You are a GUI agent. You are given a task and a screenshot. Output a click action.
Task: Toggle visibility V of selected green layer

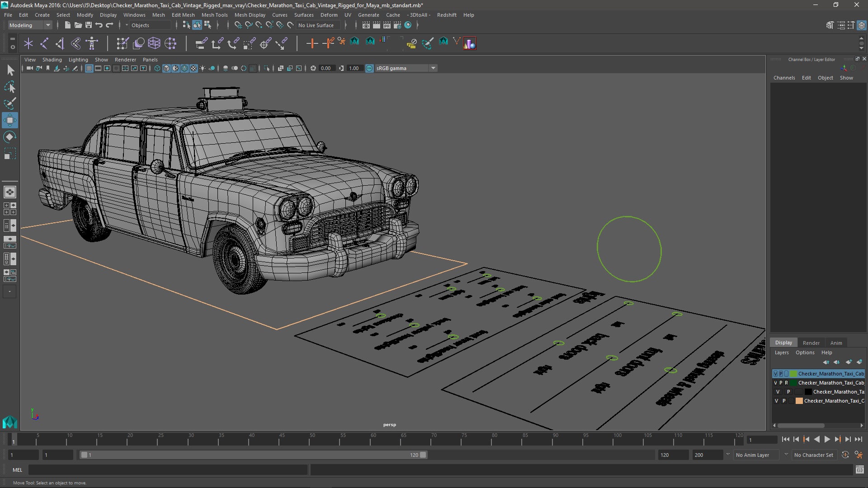tap(775, 374)
